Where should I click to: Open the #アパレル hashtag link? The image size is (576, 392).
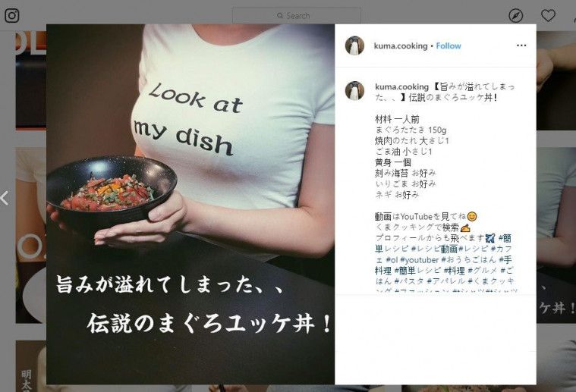(445, 281)
